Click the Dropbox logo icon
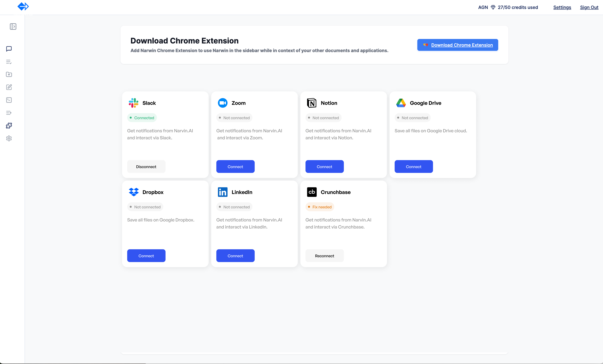This screenshot has height=364, width=603. tap(134, 192)
